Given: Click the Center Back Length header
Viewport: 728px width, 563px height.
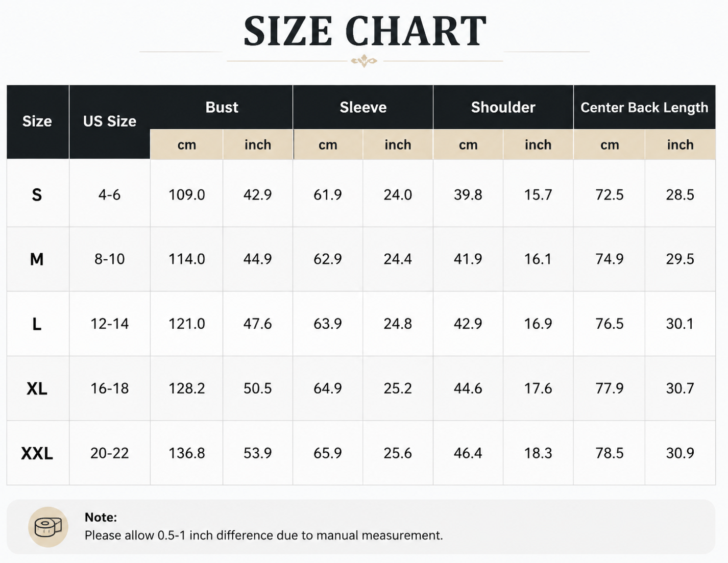Looking at the screenshot, I should point(644,107).
